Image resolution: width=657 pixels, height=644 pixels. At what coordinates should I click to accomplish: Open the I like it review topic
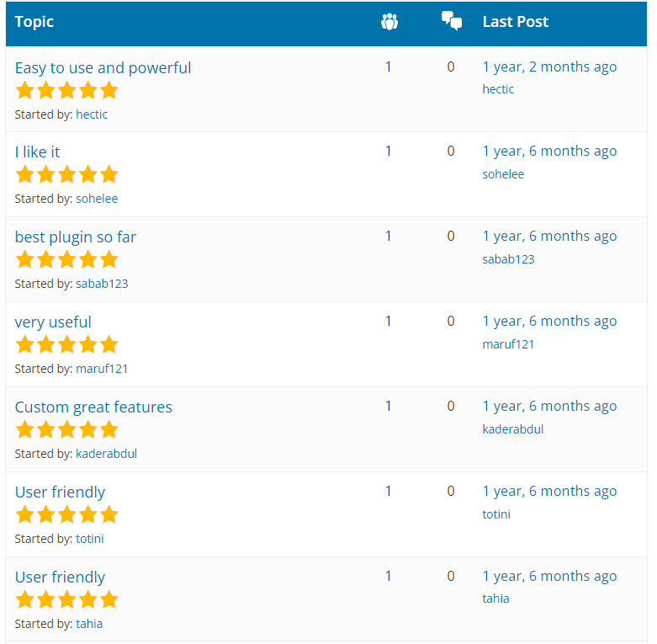coord(37,152)
